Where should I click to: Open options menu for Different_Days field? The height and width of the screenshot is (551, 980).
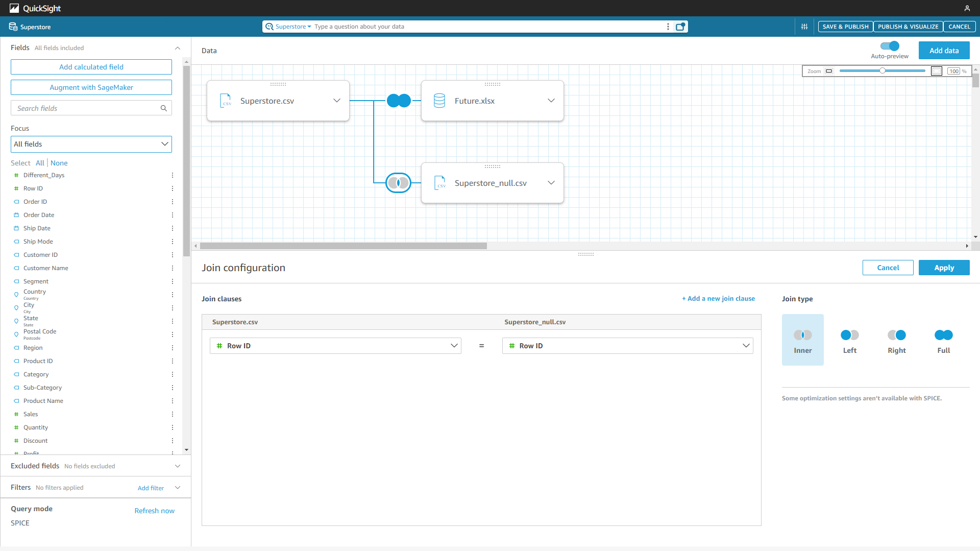point(173,175)
